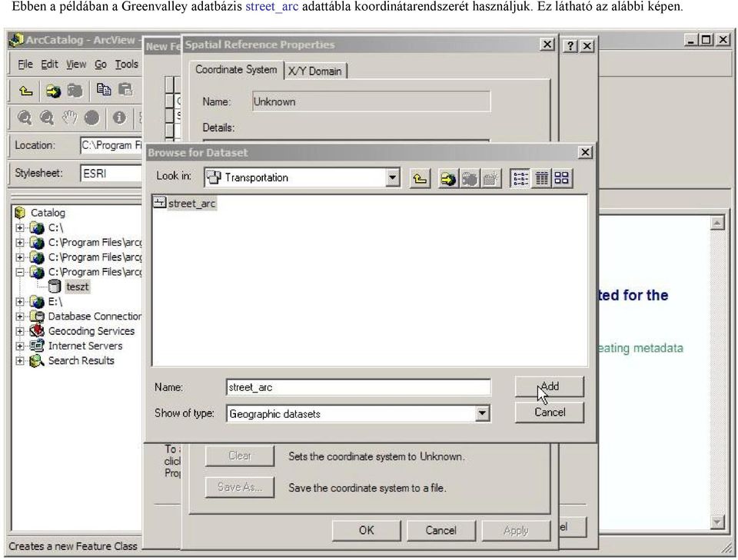The image size is (738, 560).
Task: Click OK in Spatial Reference Properties
Action: pos(366,530)
